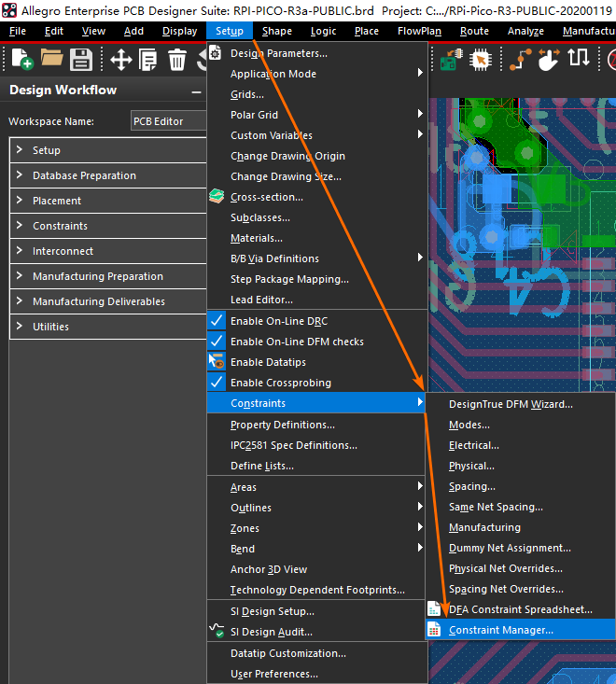The width and height of the screenshot is (616, 684).
Task: Toggle Enable On-Line DFM checks
Action: [297, 342]
